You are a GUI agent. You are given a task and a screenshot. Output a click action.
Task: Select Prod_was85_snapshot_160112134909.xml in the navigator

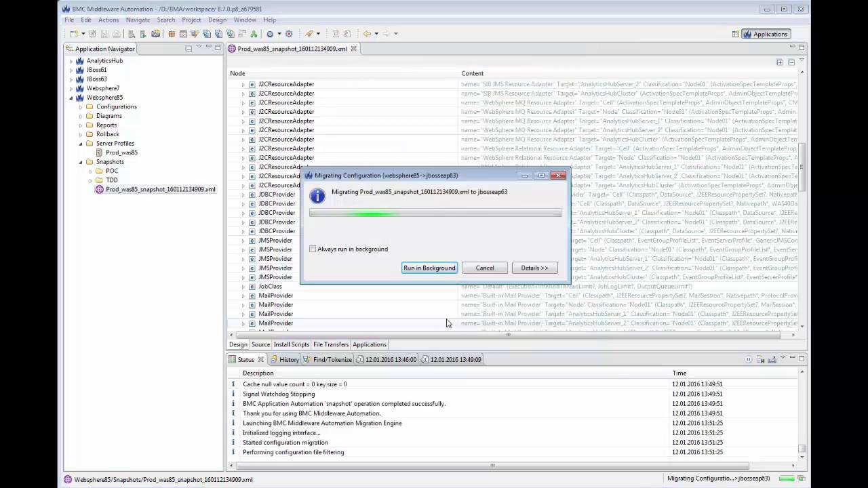[160, 189]
